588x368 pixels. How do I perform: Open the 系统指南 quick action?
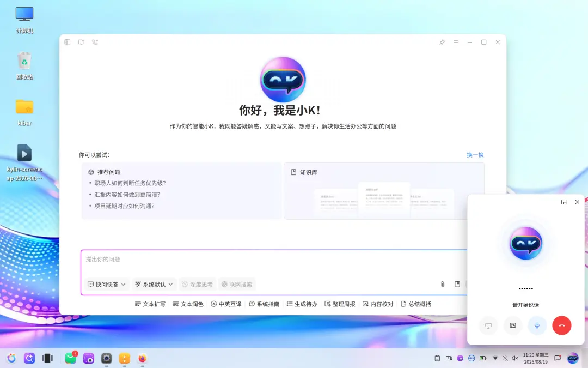coord(264,304)
